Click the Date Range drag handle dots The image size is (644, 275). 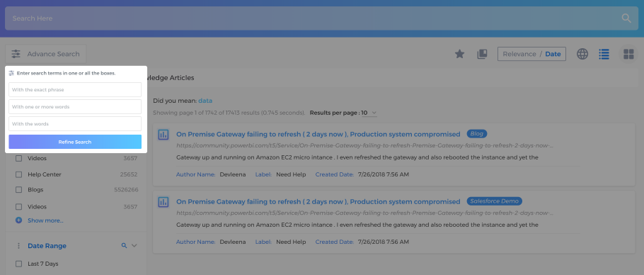tap(18, 246)
